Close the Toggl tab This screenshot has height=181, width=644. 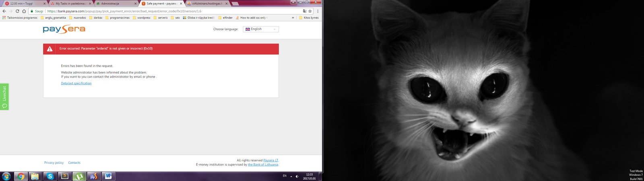point(44,3)
